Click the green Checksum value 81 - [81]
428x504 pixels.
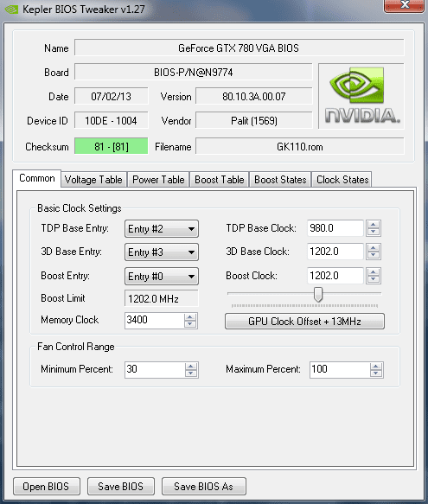coord(112,146)
